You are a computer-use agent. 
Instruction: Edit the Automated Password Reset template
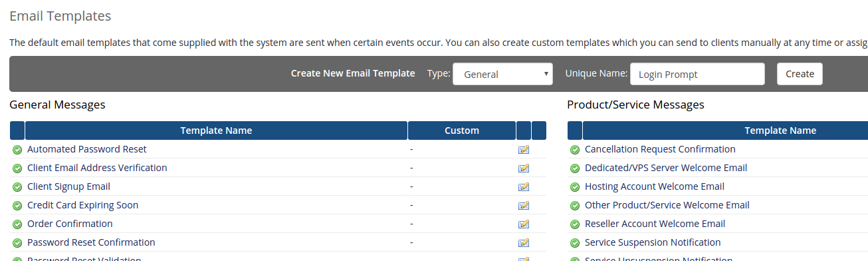[x=524, y=149]
